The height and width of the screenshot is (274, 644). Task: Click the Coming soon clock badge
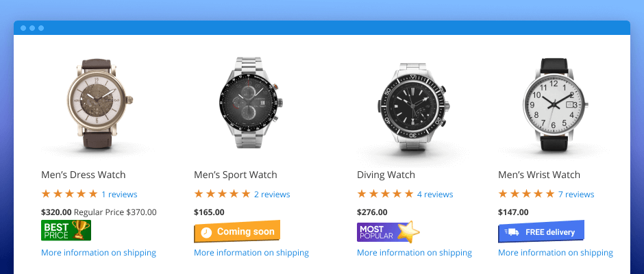pyautogui.click(x=237, y=232)
